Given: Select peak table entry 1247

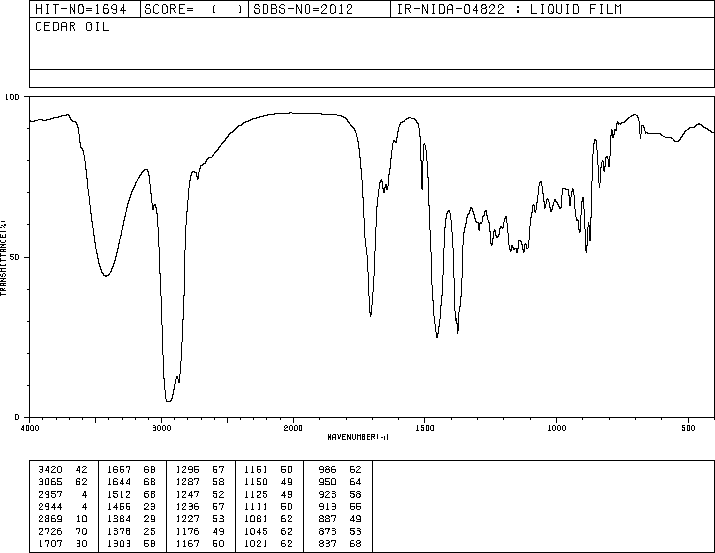Looking at the screenshot, I should coord(200,494).
